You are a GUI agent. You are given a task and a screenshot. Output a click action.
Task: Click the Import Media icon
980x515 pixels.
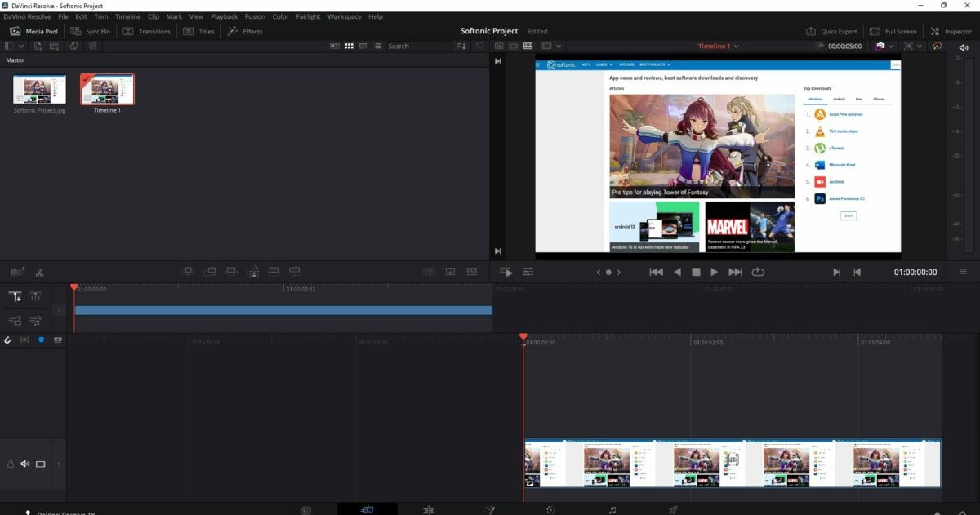coord(38,46)
